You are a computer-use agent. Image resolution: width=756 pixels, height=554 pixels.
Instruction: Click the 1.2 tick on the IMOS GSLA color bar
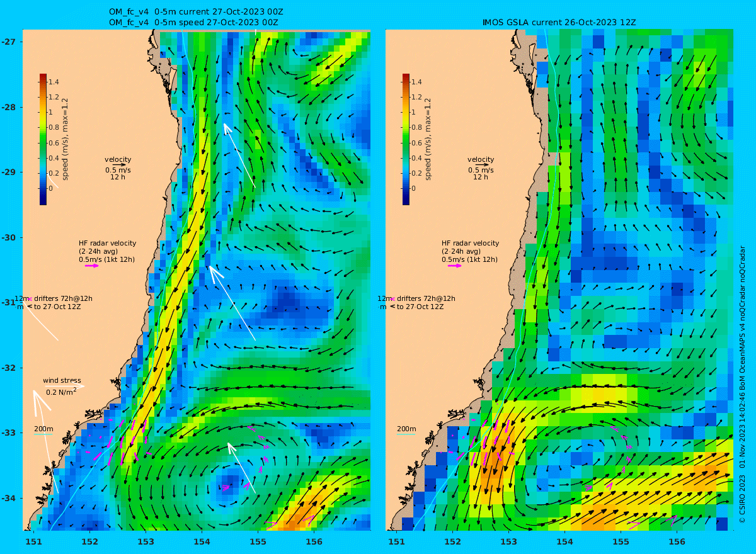[417, 97]
